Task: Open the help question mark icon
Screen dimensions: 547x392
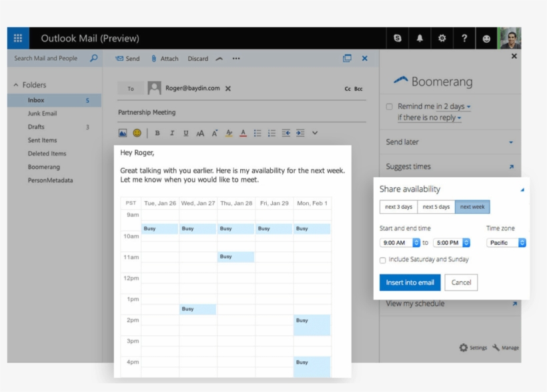Action: tap(464, 38)
